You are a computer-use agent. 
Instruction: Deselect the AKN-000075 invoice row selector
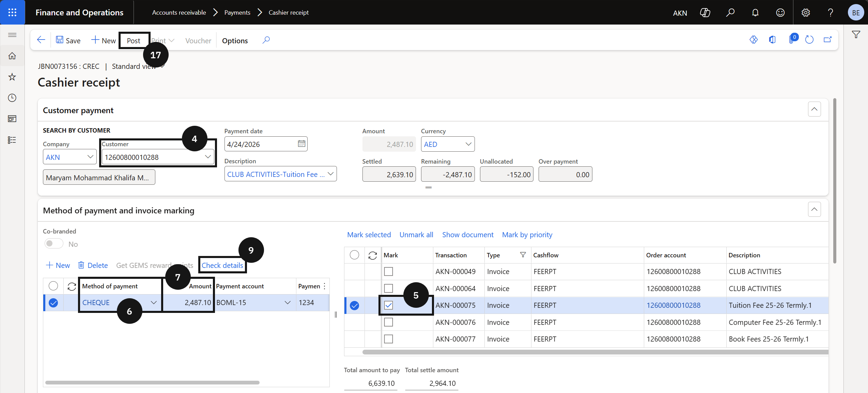pos(354,305)
